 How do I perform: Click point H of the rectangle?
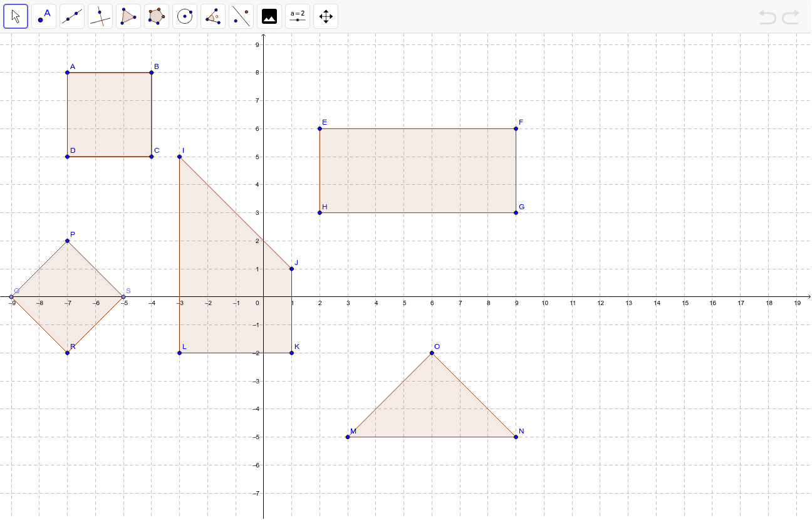[320, 212]
